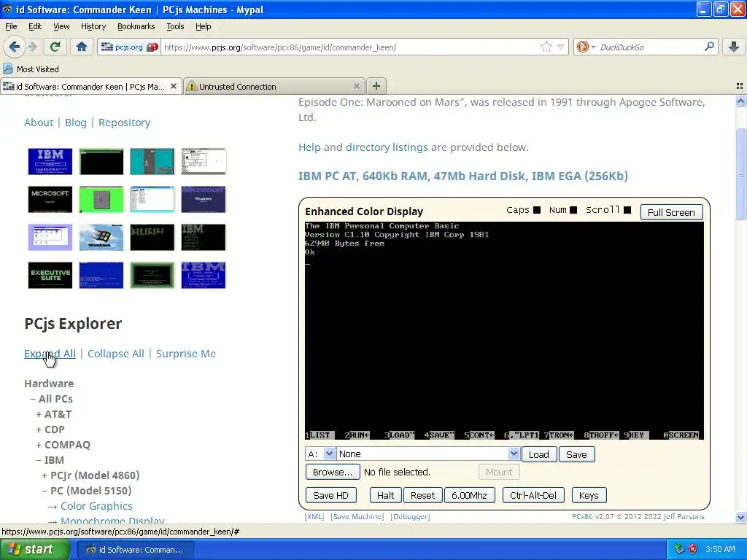
Task: Click the Save HD button
Action: [330, 495]
